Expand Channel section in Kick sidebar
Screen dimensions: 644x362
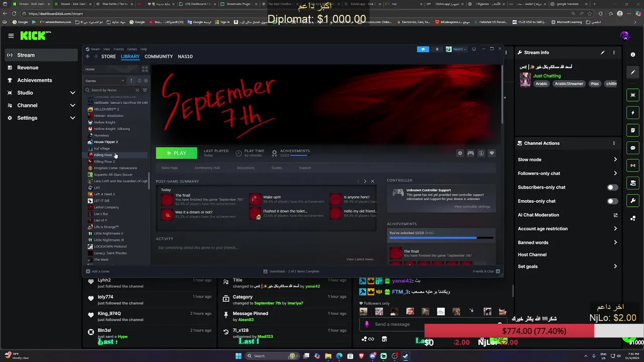72,106
